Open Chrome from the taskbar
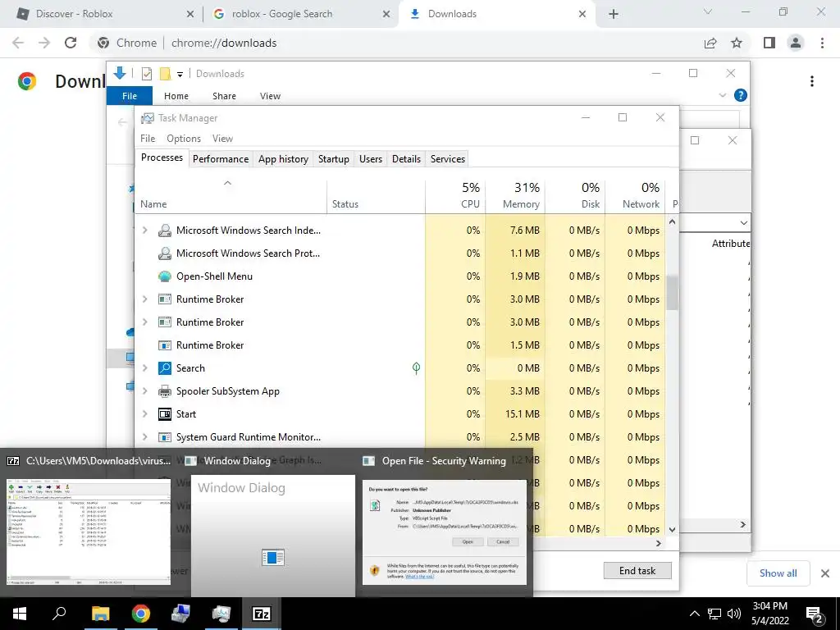Screen dimensions: 840x630 pyautogui.click(x=141, y=614)
